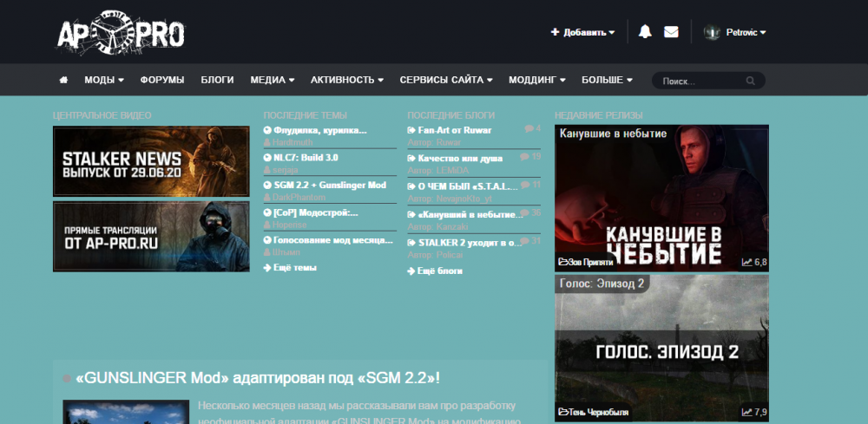
Task: Open the Прямые трансляции от AP-PRO.RU banner
Action: click(151, 237)
